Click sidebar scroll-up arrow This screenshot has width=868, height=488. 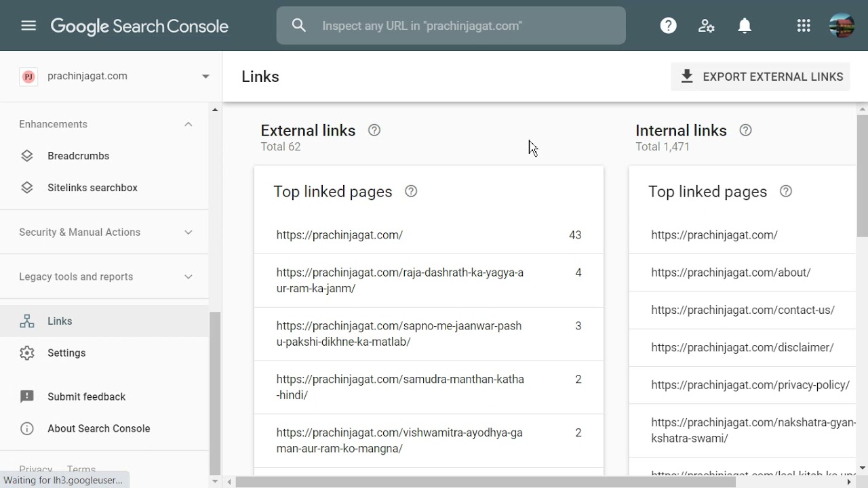(x=215, y=110)
